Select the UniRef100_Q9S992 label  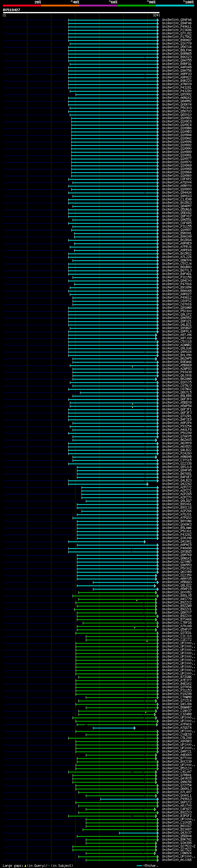177,94
